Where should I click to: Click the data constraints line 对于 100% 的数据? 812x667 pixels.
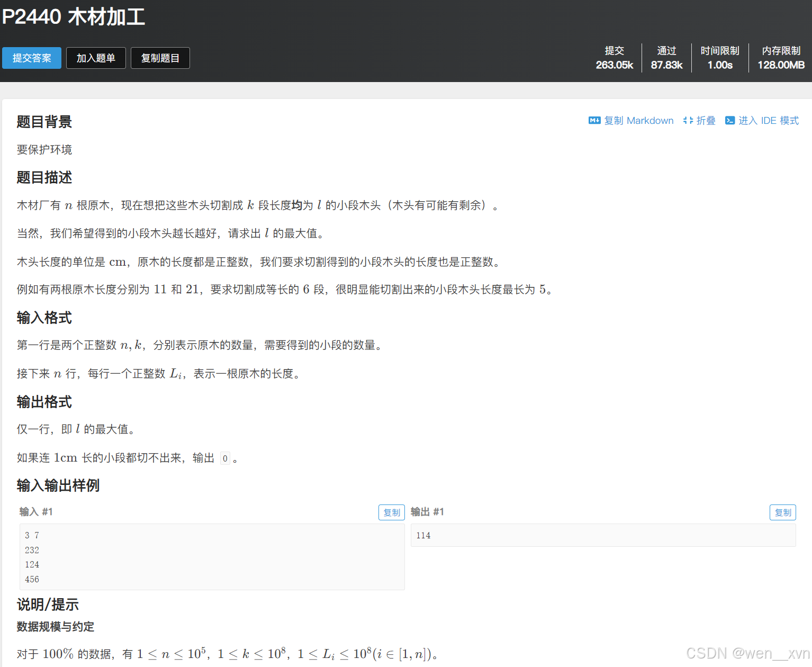tap(228, 654)
